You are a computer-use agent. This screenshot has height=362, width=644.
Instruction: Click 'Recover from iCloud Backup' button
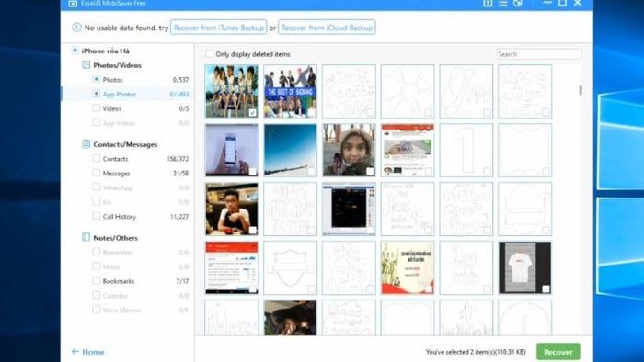pyautogui.click(x=327, y=28)
